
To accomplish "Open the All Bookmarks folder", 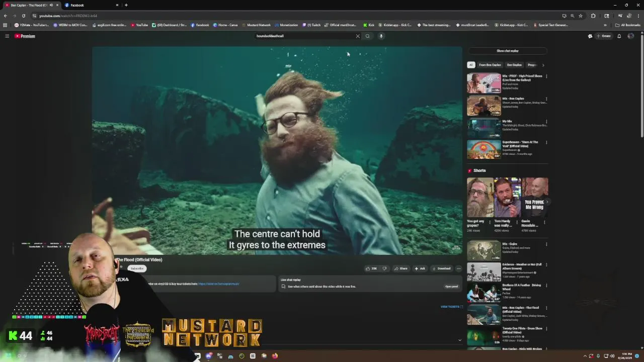I will tap(627, 25).
